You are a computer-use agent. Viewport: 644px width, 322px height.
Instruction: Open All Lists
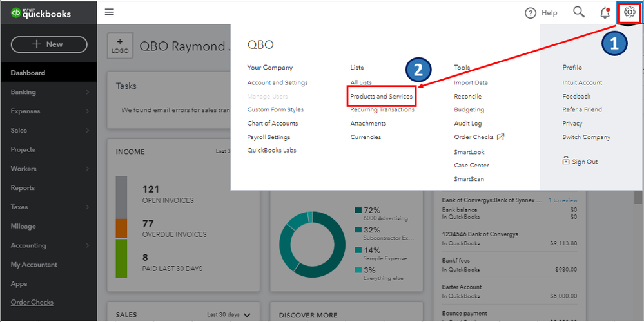360,82
